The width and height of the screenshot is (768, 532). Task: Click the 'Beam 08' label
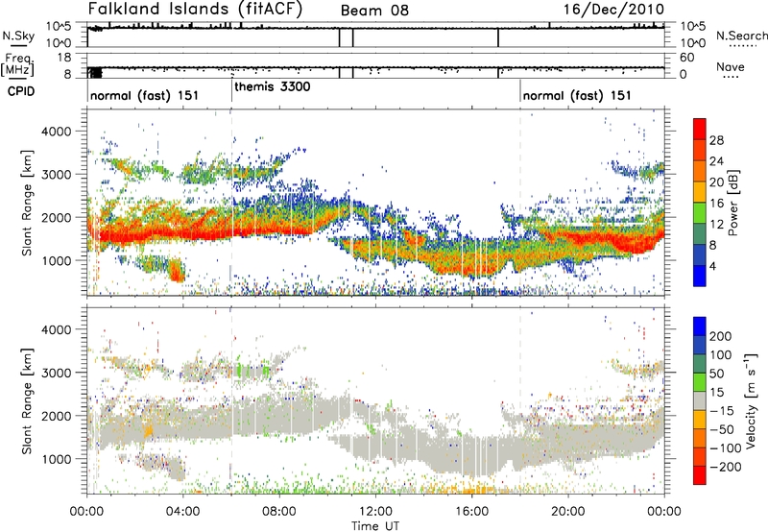pyautogui.click(x=374, y=11)
